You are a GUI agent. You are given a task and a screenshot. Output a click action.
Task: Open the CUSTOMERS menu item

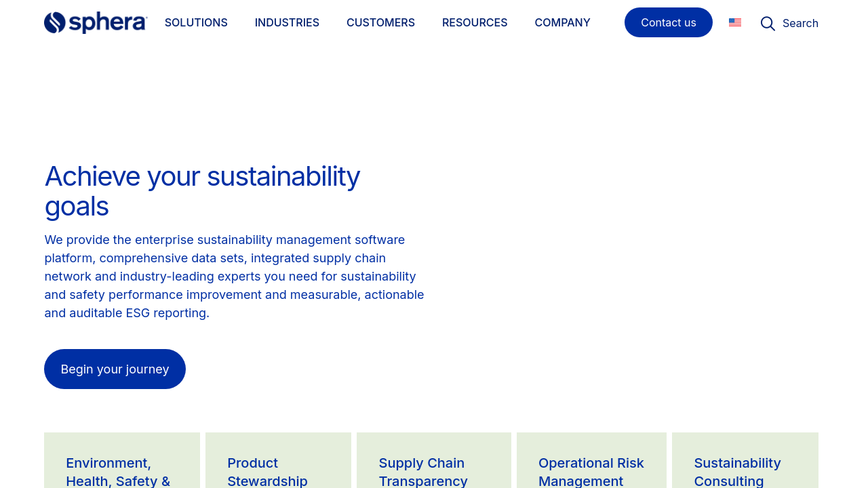click(380, 22)
